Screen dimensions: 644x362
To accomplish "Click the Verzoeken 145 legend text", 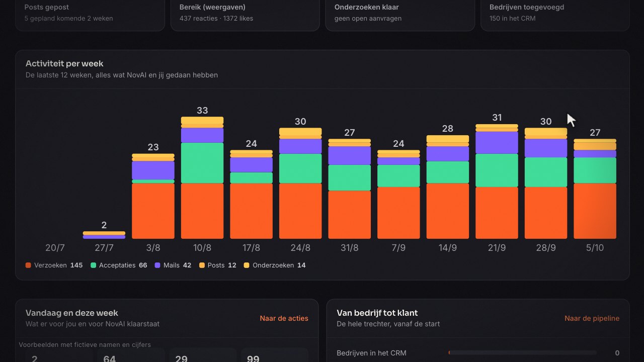I will pos(58,265).
